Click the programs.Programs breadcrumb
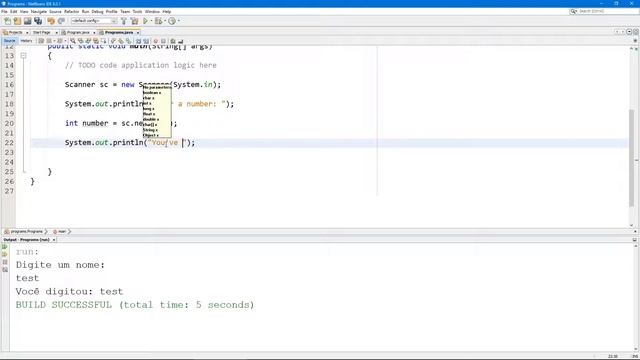640x360 pixels. (x=26, y=231)
